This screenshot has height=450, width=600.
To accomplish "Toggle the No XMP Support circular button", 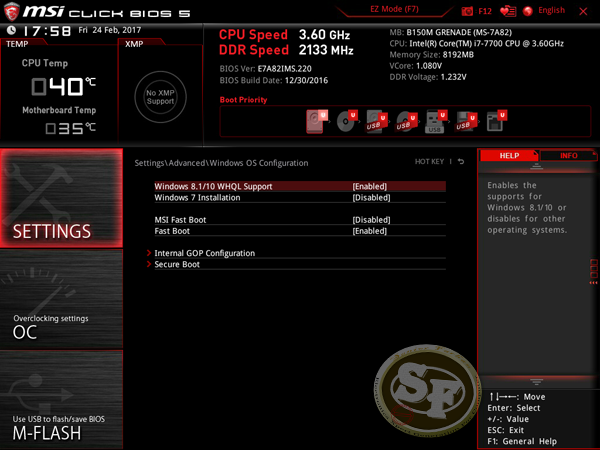I will 160,97.
